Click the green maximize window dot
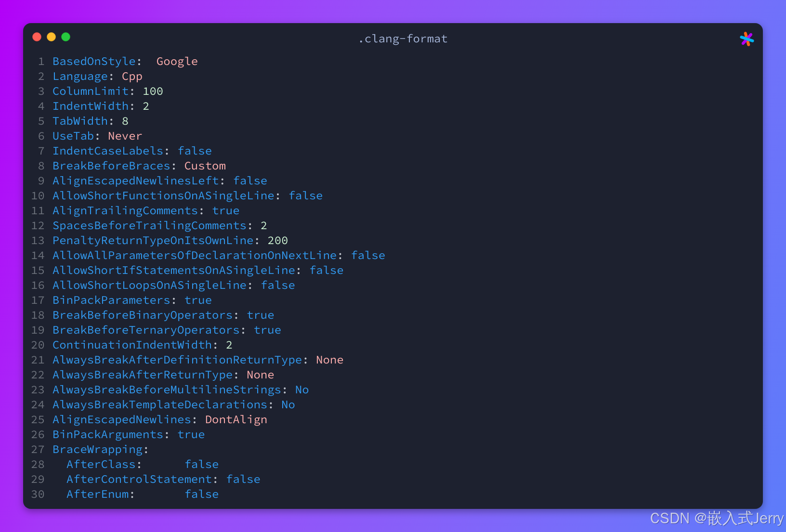 tap(65, 37)
